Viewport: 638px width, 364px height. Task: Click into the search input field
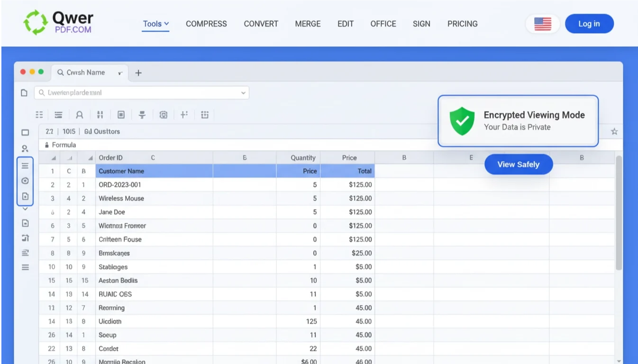[x=141, y=93]
